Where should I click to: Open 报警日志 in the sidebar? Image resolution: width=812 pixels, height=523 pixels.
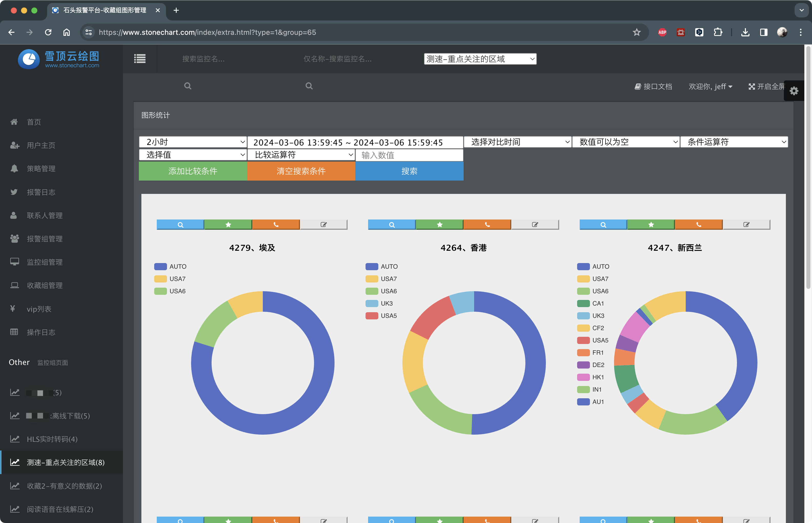[x=41, y=192]
